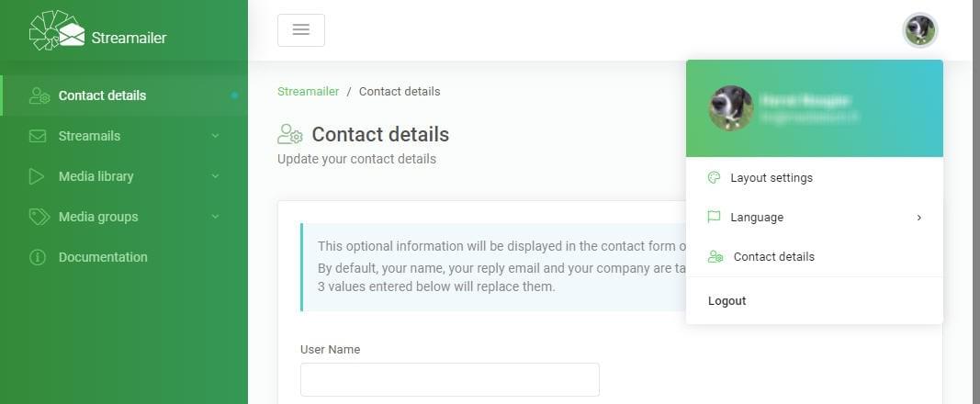Image resolution: width=980 pixels, height=404 pixels.
Task: Expand the Media groups chevron
Action: (x=215, y=217)
